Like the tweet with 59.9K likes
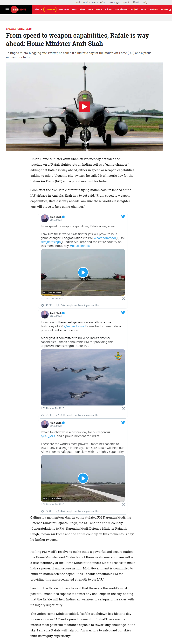 [42, 415]
